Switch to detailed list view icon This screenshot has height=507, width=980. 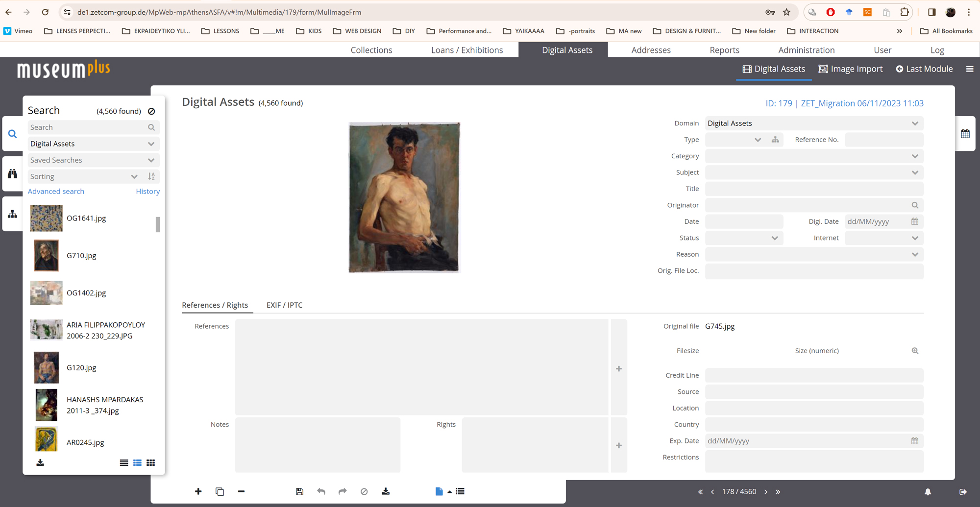[137, 462]
